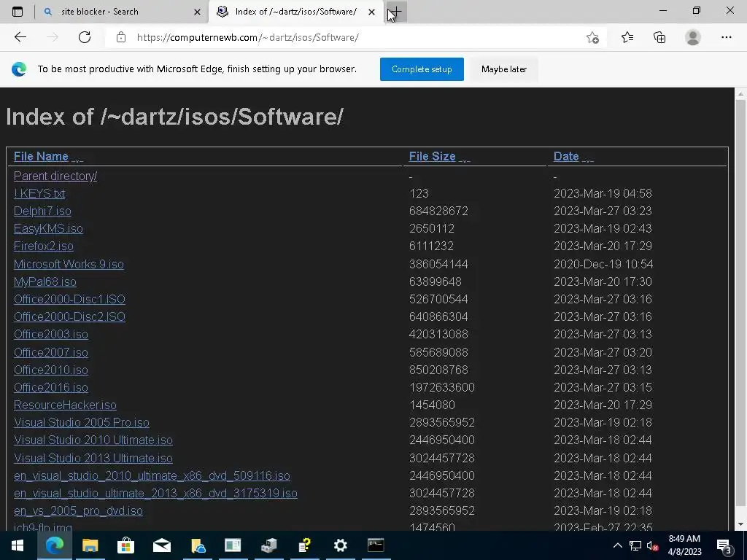Open the tab actions menu icon
Screen dimensions: 747x560
[18, 12]
